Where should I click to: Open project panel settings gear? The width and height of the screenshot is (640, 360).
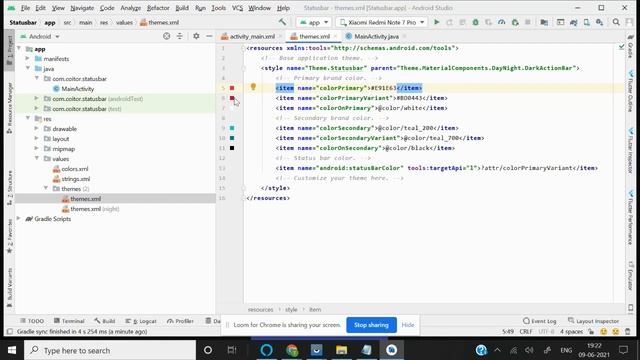[196, 36]
